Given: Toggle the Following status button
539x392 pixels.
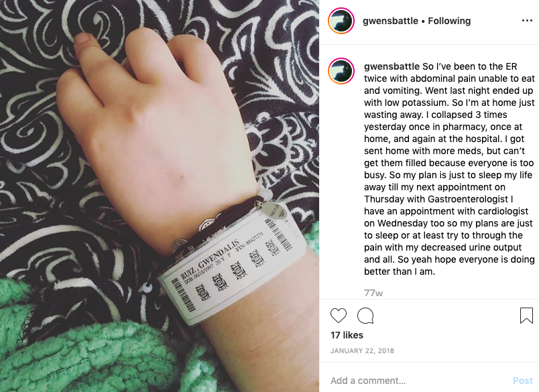Looking at the screenshot, I should pos(449,21).
